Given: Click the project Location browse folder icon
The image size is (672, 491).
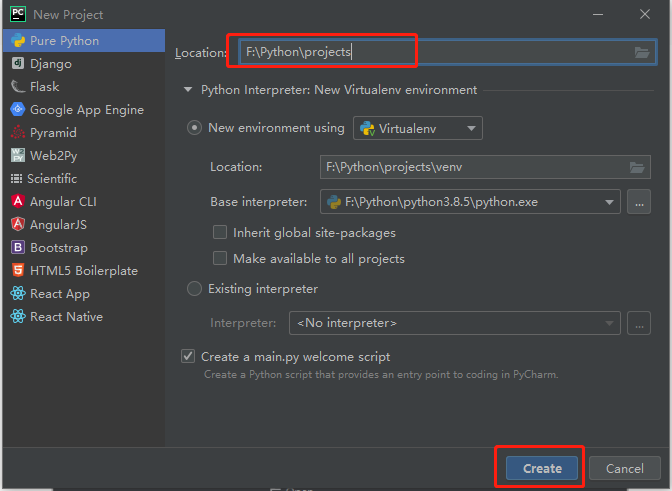Looking at the screenshot, I should [641, 52].
